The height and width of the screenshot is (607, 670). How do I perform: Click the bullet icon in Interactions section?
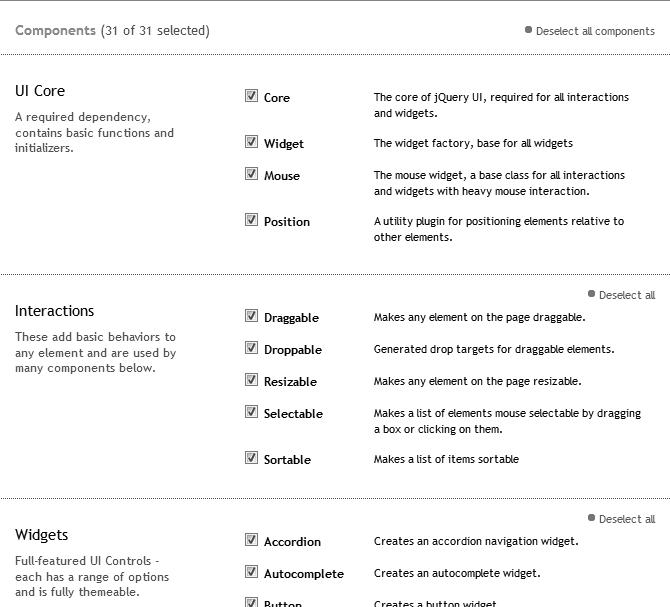pos(591,294)
